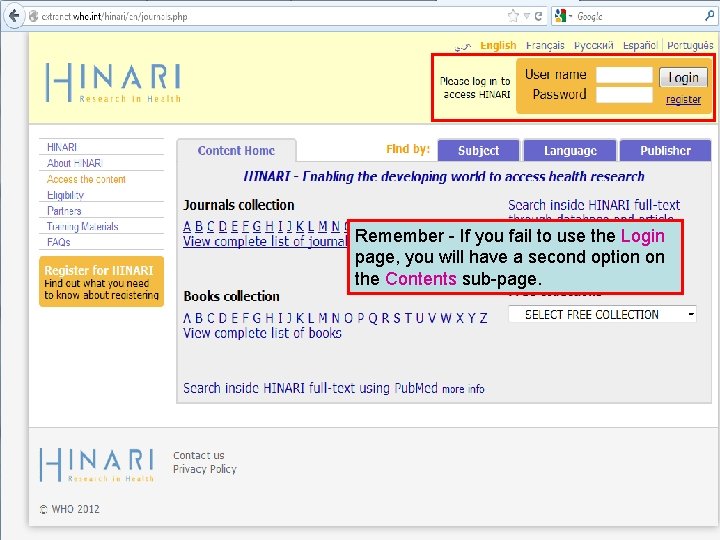720x540 pixels.
Task: Click the site identity globe icon
Action: pos(34,17)
